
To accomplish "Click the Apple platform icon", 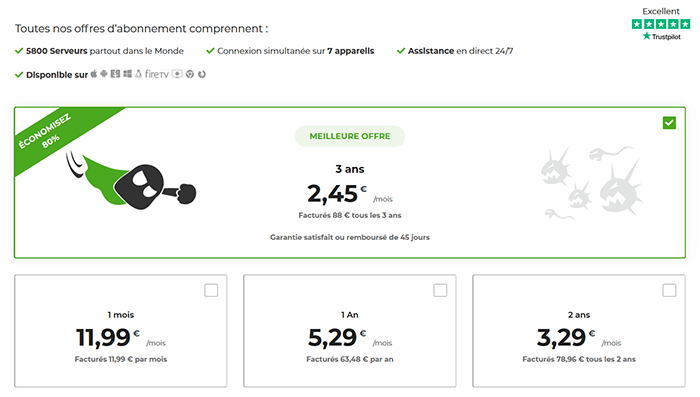I will pos(94,74).
